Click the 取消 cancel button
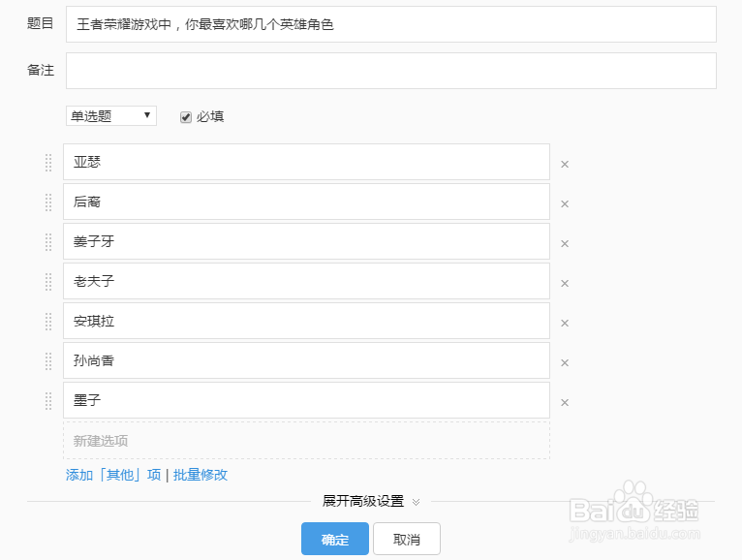Image resolution: width=742 pixels, height=560 pixels. click(x=407, y=539)
